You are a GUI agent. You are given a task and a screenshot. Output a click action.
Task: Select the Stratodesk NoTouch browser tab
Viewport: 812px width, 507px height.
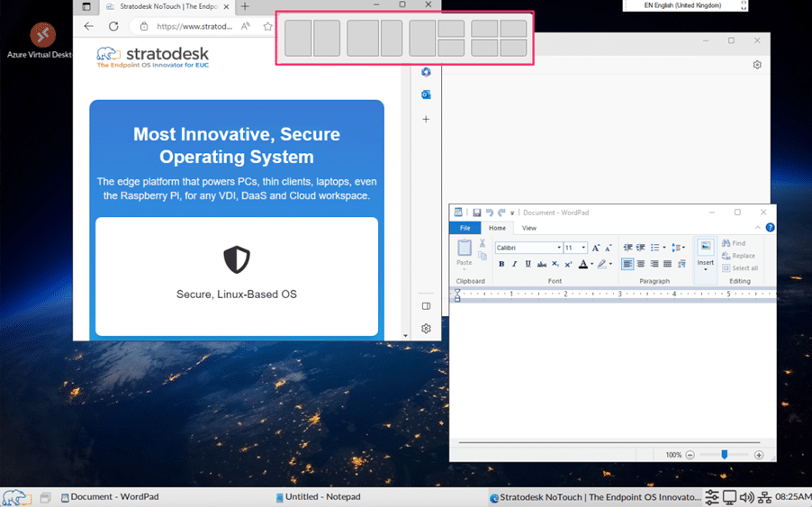coord(167,6)
